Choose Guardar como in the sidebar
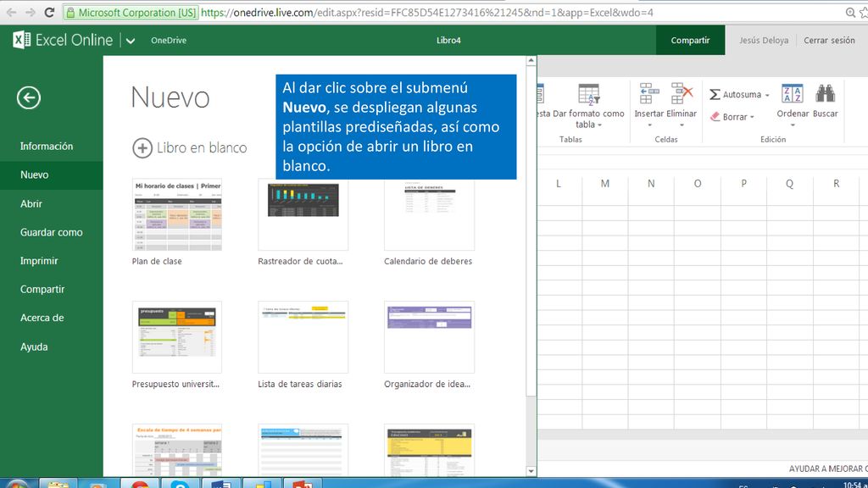 (x=52, y=232)
